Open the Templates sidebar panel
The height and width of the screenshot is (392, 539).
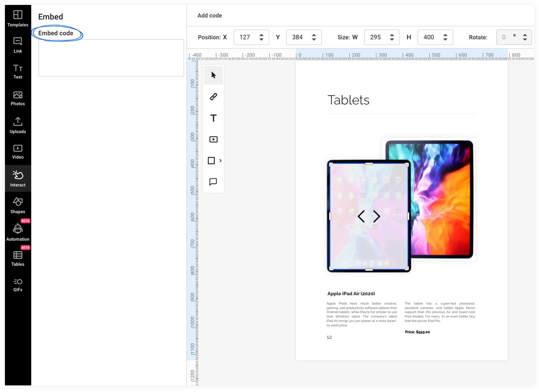pos(18,19)
